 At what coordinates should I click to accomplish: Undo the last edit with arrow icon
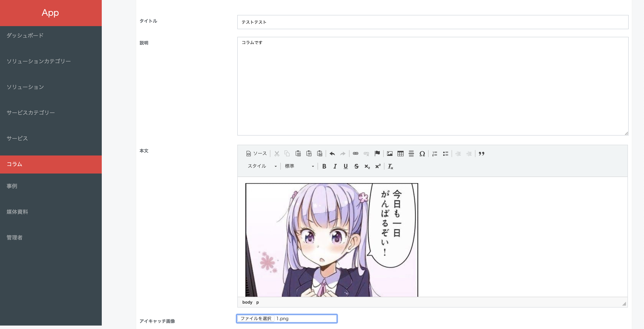(332, 154)
